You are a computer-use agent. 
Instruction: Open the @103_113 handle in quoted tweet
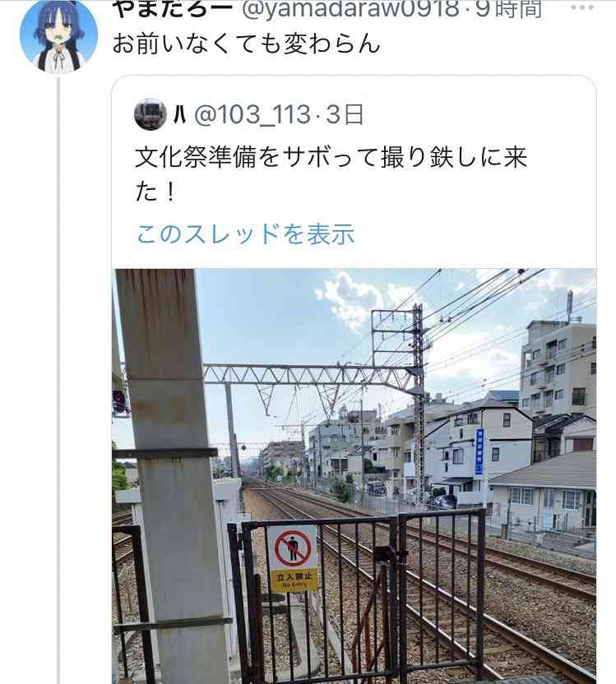pyautogui.click(x=252, y=115)
